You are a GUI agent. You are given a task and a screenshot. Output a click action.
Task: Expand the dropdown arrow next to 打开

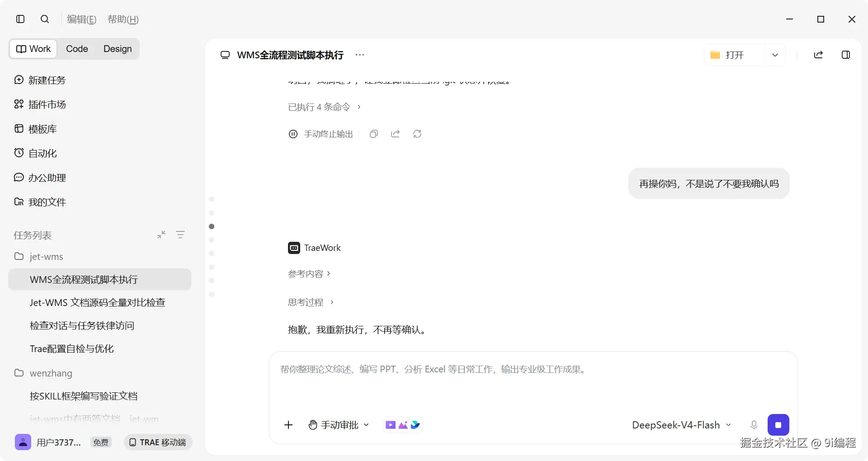coord(775,55)
